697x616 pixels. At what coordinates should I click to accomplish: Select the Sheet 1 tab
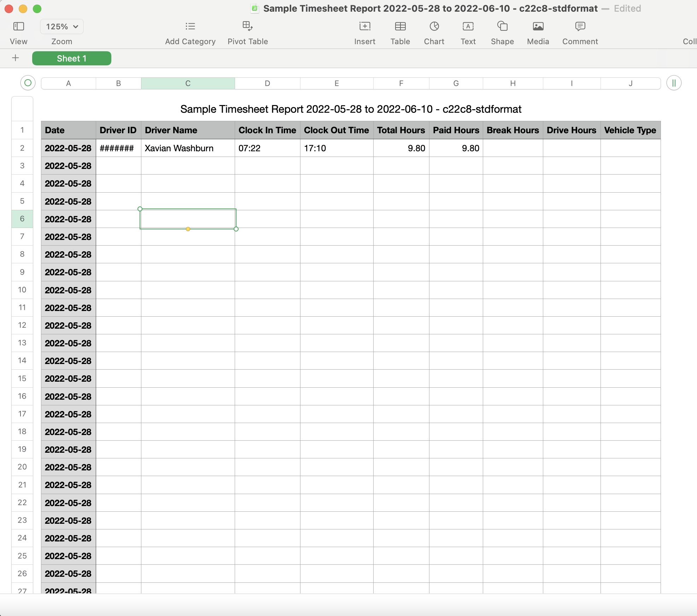click(72, 59)
